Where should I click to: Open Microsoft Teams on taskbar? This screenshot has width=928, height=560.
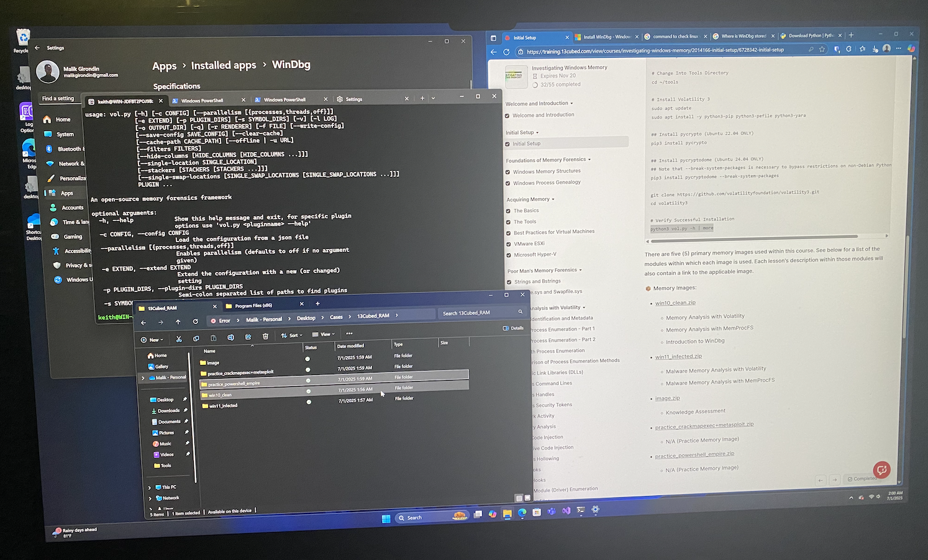(x=551, y=512)
